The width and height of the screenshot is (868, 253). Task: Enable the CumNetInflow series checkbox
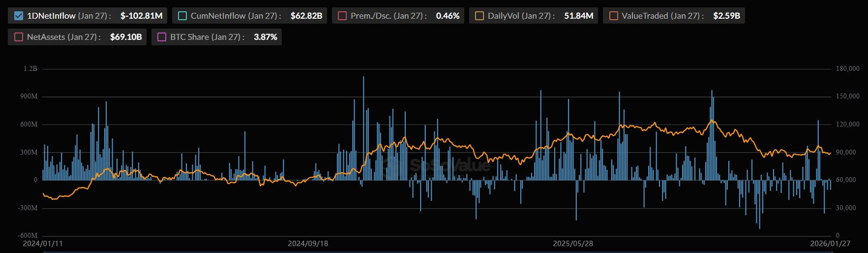tap(182, 16)
